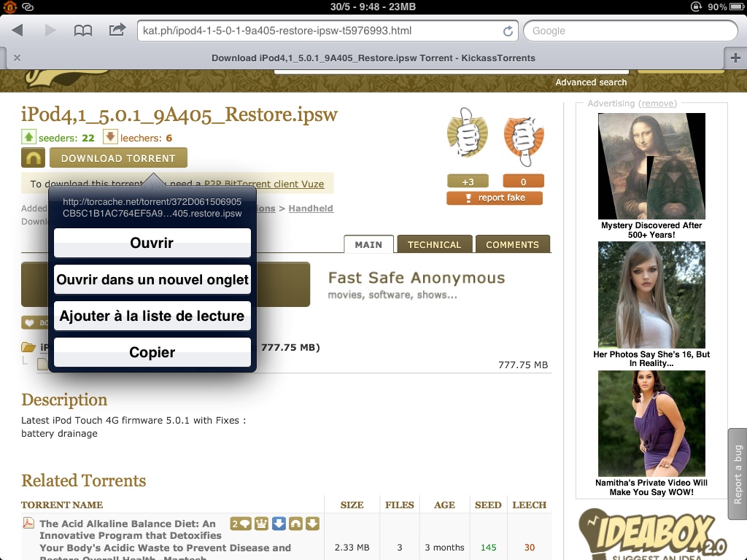747x560 pixels.
Task: Click the orientation lock icon in status bar
Action: coord(696,7)
